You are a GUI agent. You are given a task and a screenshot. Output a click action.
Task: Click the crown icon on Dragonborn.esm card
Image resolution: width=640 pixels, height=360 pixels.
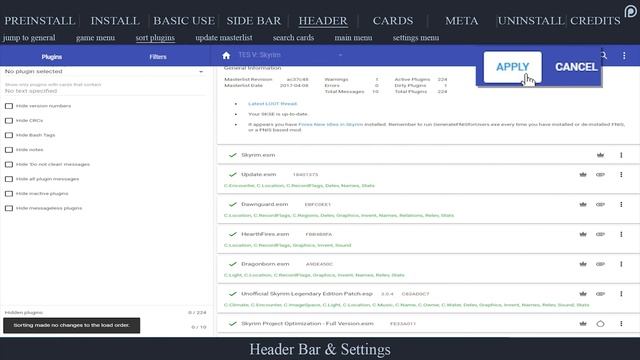pos(583,264)
